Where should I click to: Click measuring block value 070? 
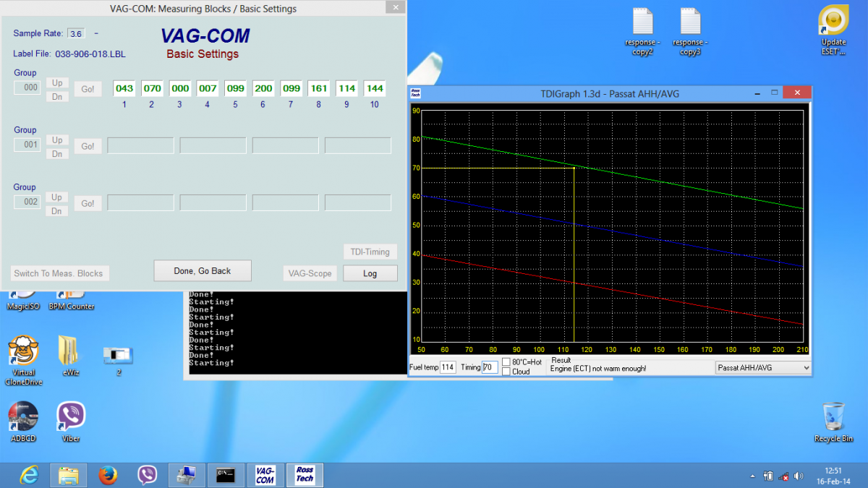(x=152, y=88)
